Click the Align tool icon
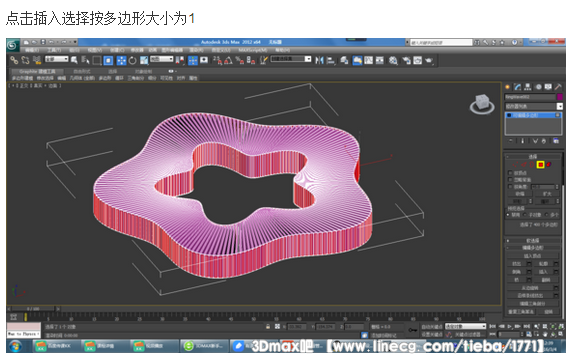 click(x=331, y=60)
